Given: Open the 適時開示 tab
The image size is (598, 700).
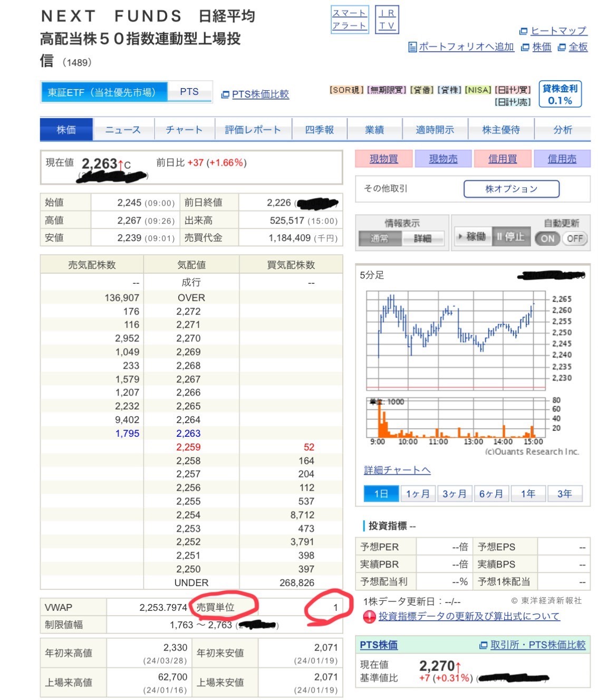Looking at the screenshot, I should click(435, 130).
